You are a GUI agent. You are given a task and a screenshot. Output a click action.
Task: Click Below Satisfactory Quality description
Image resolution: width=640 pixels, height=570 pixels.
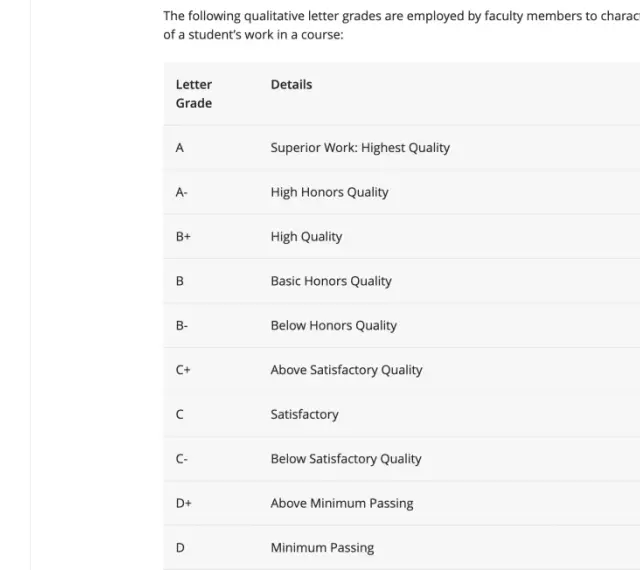(x=346, y=459)
